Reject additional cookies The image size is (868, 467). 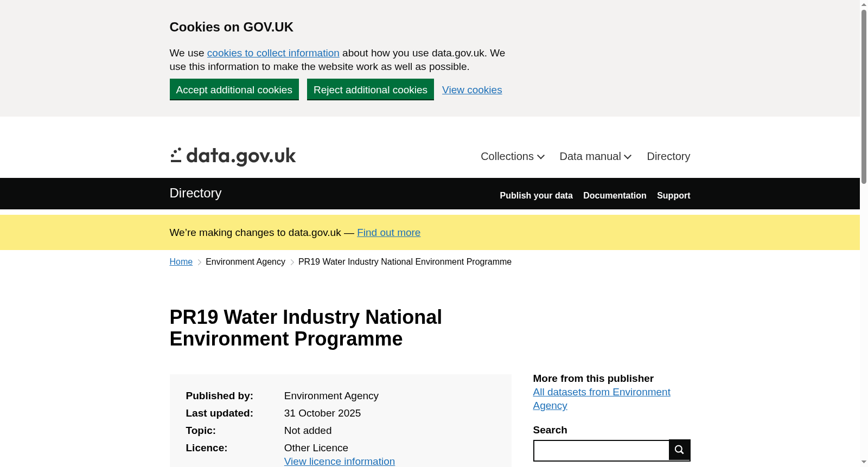click(x=371, y=89)
